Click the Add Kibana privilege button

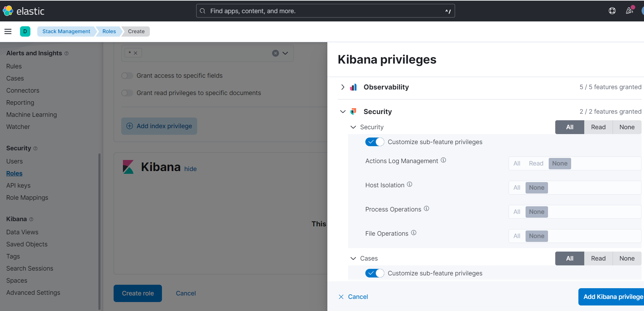coord(613,296)
